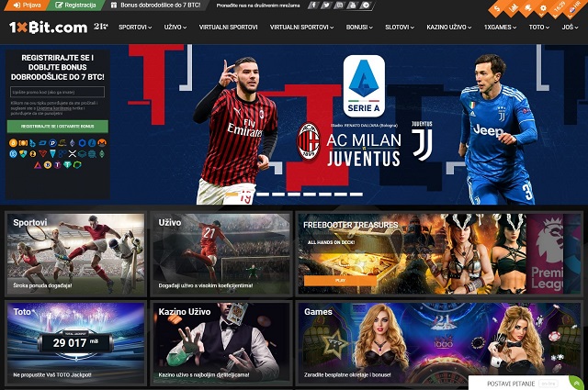Select the Ethereum Classic currency icon
Viewport: 588px width, 390px height.
[x=102, y=153]
